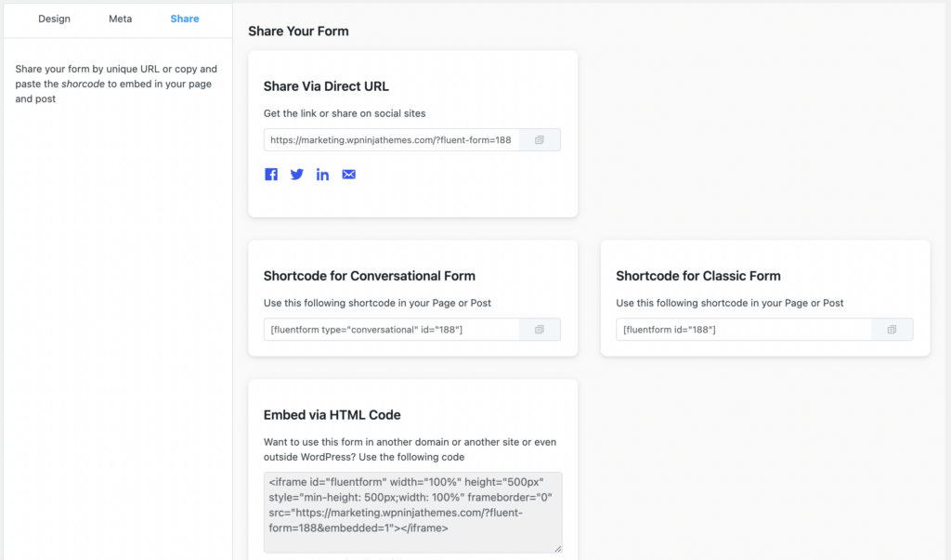This screenshot has height=560, width=951.
Task: Click the Share Via Direct URL title
Action: point(326,86)
